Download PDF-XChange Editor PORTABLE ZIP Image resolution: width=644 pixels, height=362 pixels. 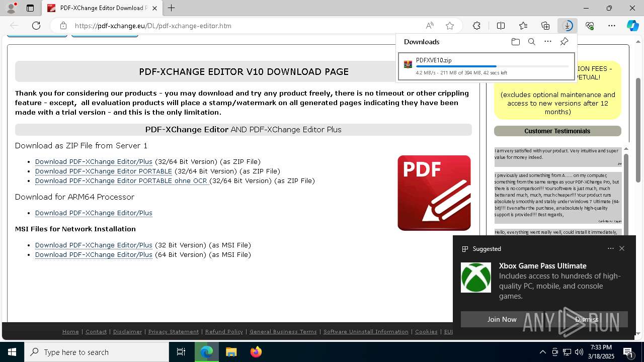pyautogui.click(x=104, y=171)
